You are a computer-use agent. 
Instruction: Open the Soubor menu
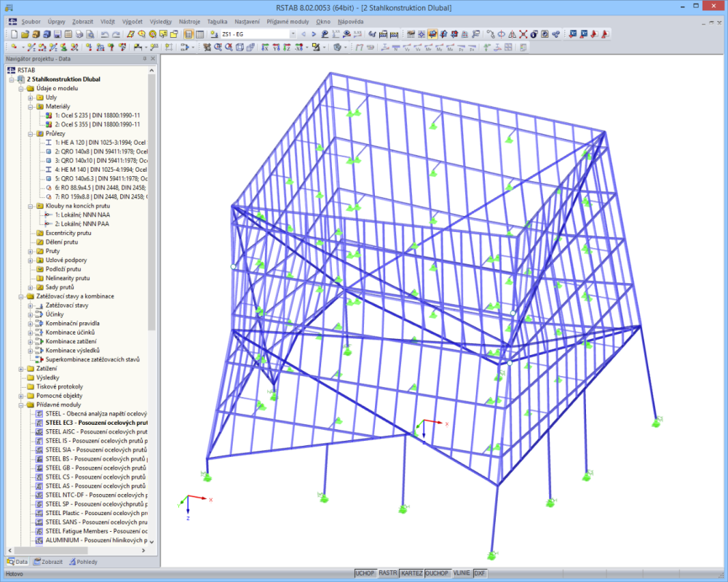(31, 21)
